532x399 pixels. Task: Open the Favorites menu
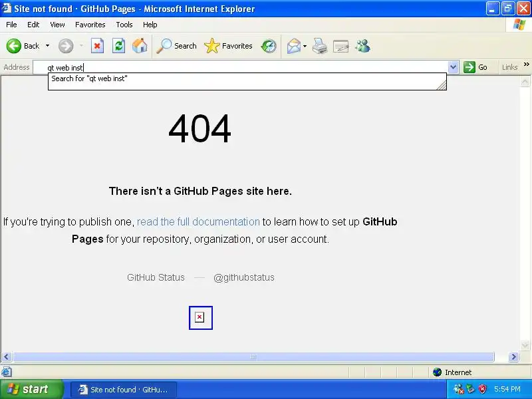click(x=90, y=25)
